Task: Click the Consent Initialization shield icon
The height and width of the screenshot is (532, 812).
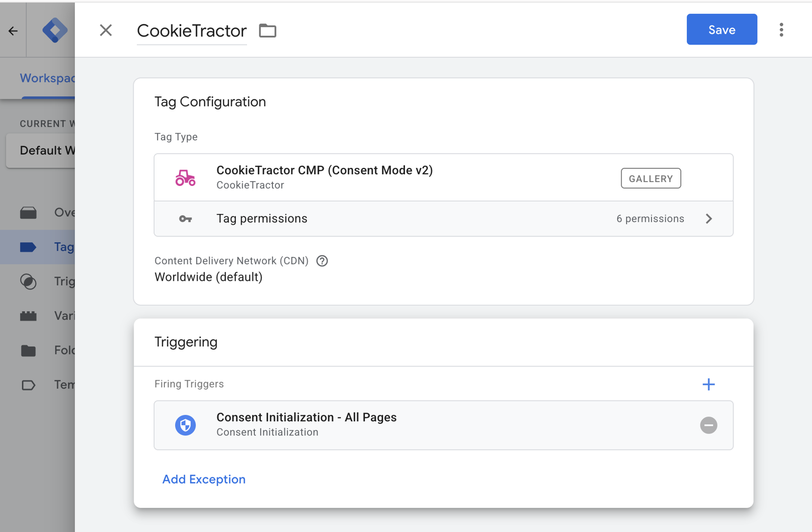Action: [185, 425]
